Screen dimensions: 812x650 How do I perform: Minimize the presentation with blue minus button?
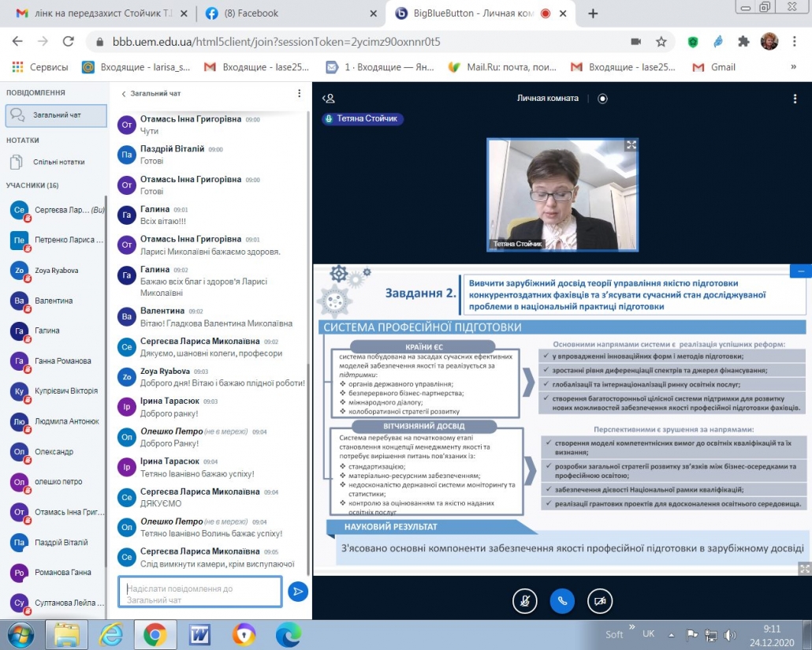pos(801,271)
